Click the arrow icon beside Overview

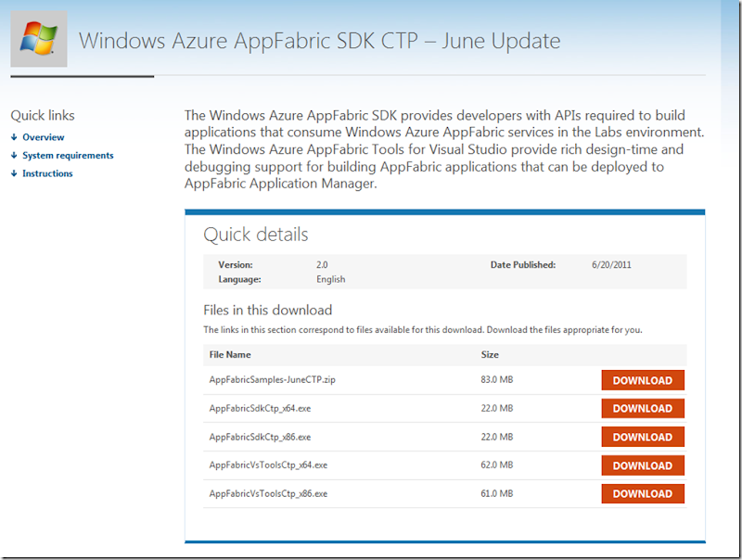click(x=14, y=137)
